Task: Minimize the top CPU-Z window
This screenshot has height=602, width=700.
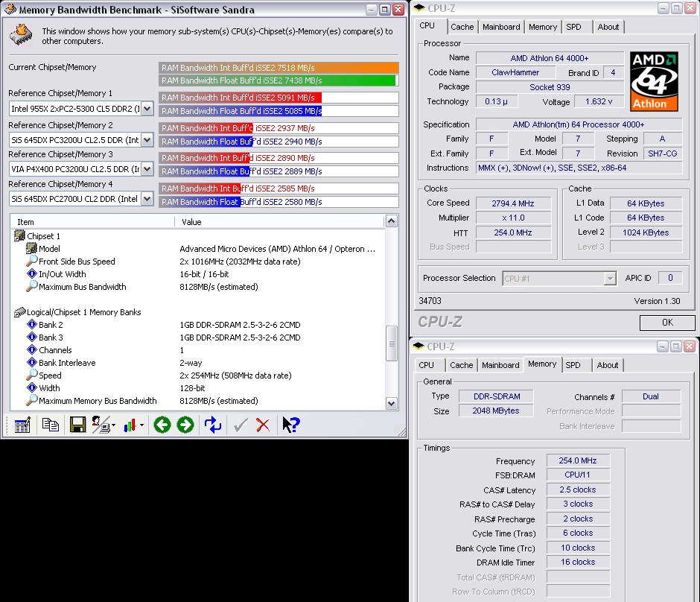Action: tap(663, 8)
